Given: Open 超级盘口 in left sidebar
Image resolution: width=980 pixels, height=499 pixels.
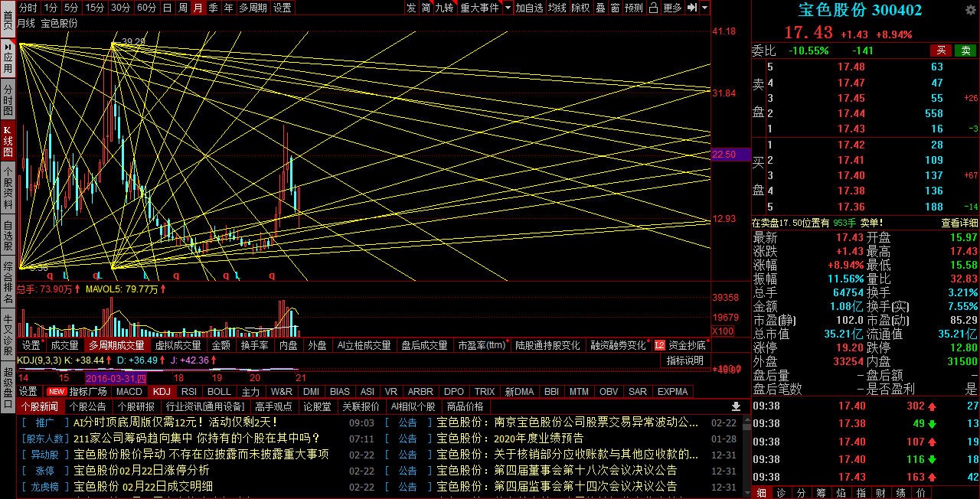Looking at the screenshot, I should point(8,388).
